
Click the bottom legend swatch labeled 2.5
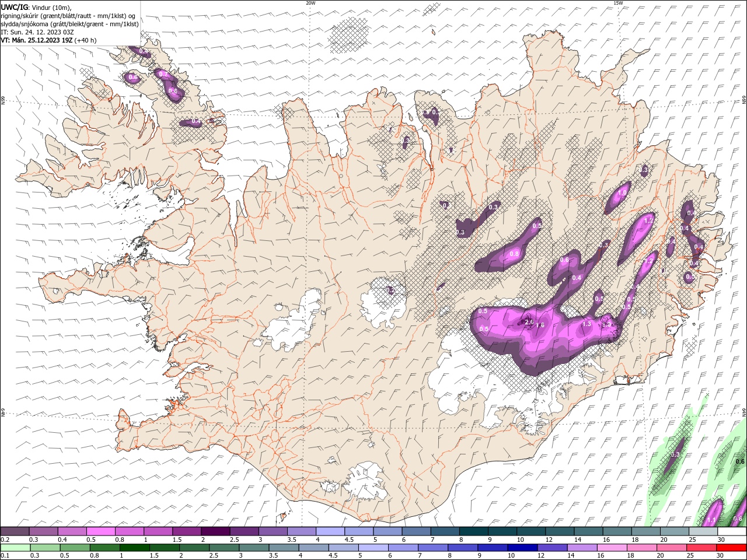click(224, 548)
